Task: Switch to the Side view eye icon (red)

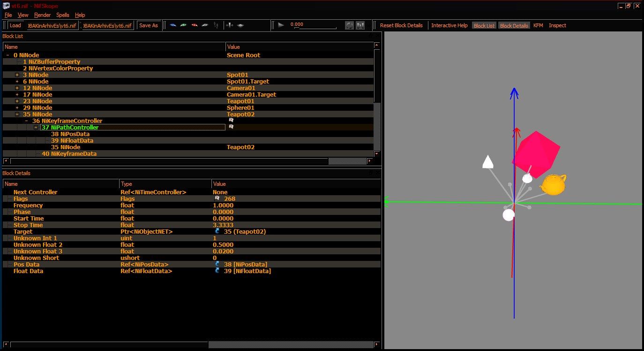Action: pyautogui.click(x=195, y=25)
